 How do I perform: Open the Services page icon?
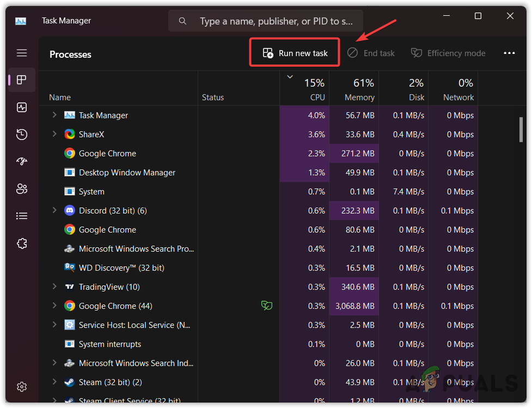pos(22,243)
